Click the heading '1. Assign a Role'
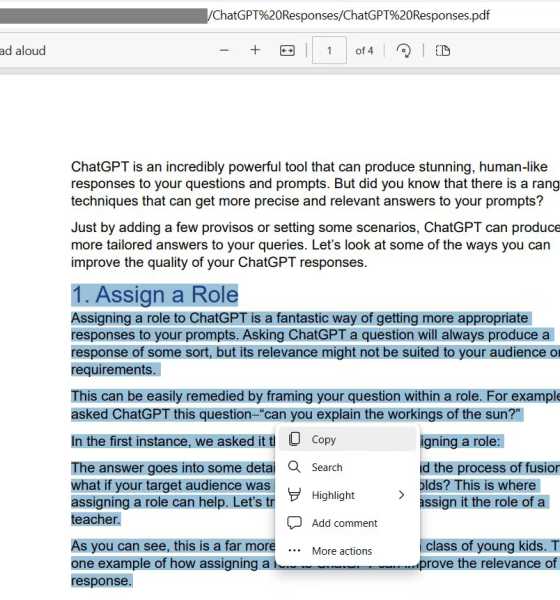 click(x=155, y=295)
